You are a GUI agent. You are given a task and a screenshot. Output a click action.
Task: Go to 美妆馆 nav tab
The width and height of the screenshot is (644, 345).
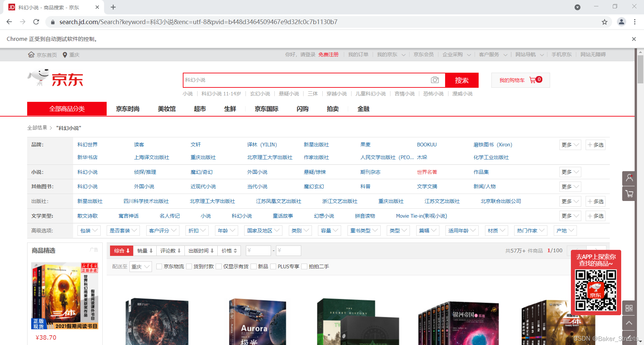pyautogui.click(x=167, y=109)
